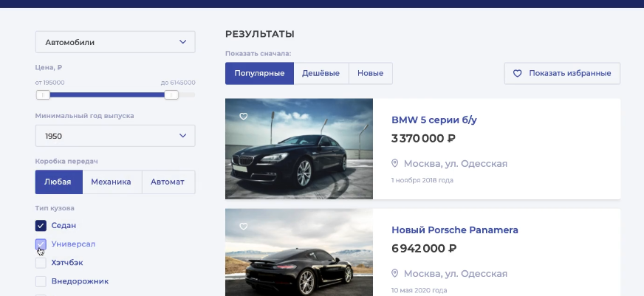The image size is (644, 296).
Task: Enable the Хэтчбэк checkbox
Action: 41,262
